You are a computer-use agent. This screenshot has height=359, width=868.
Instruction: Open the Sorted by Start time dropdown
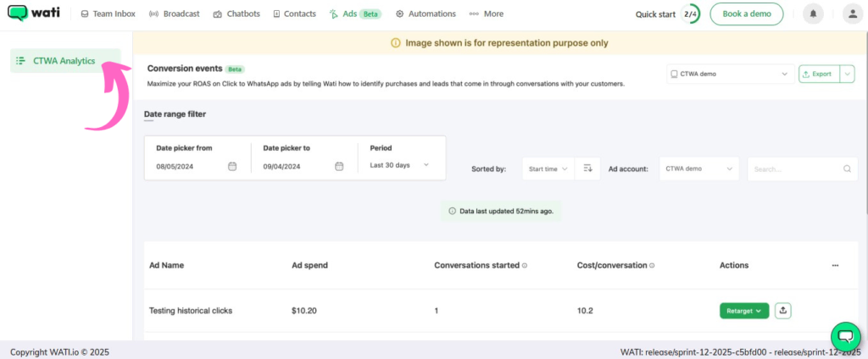coord(548,169)
